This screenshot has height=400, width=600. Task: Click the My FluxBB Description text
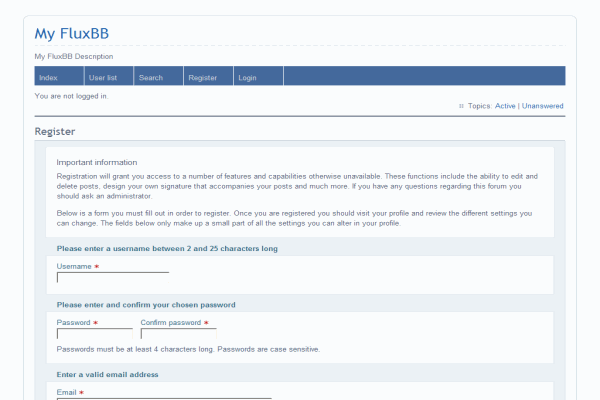click(x=74, y=56)
